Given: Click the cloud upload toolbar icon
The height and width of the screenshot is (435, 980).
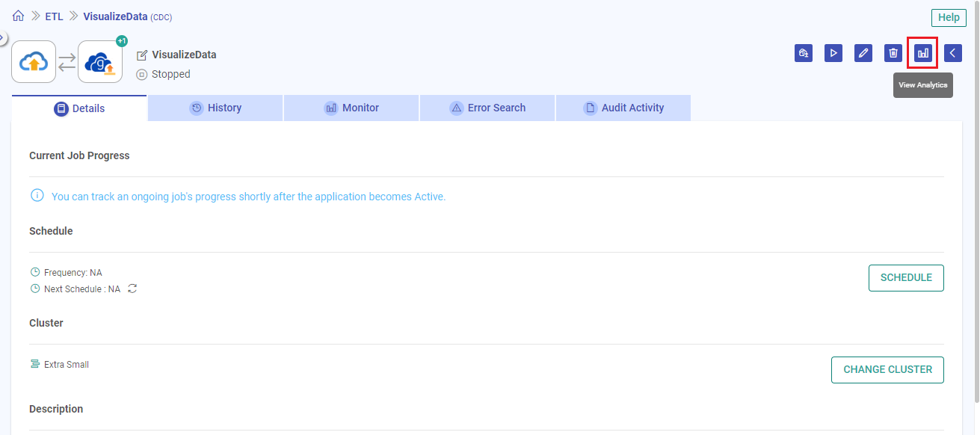Looking at the screenshot, I should [803, 53].
